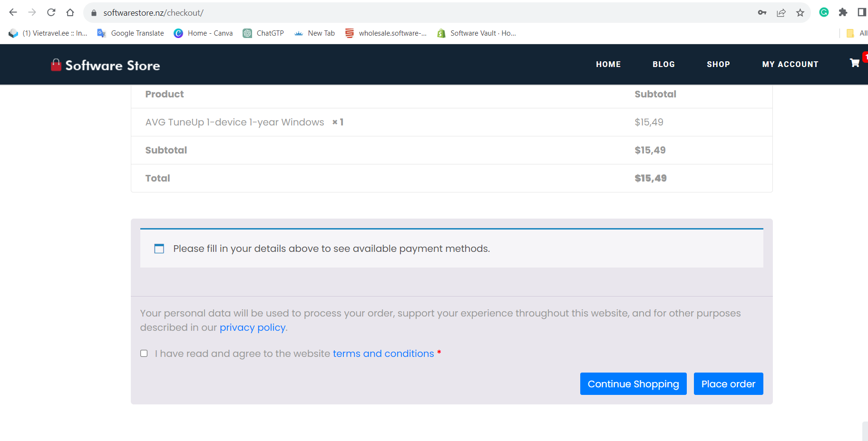Click the lock icon in address bar

pos(94,13)
